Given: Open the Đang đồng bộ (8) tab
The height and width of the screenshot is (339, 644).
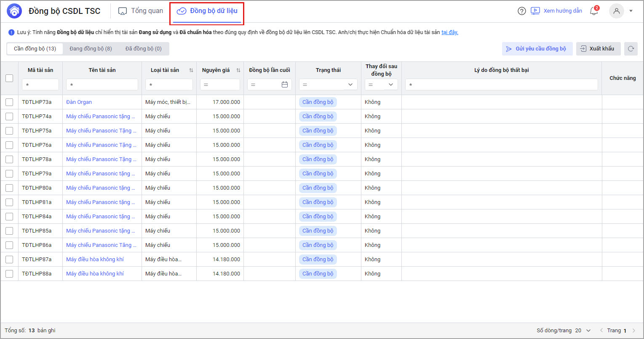Looking at the screenshot, I should tap(91, 49).
